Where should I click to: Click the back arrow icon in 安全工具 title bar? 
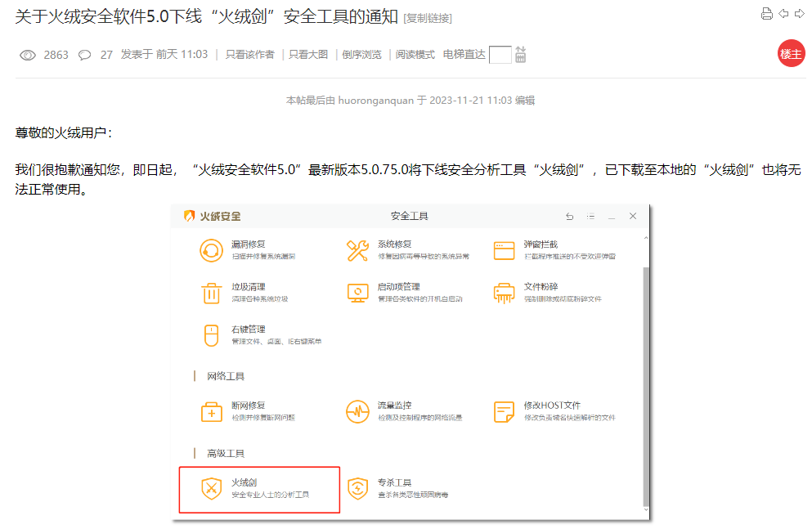click(x=570, y=217)
